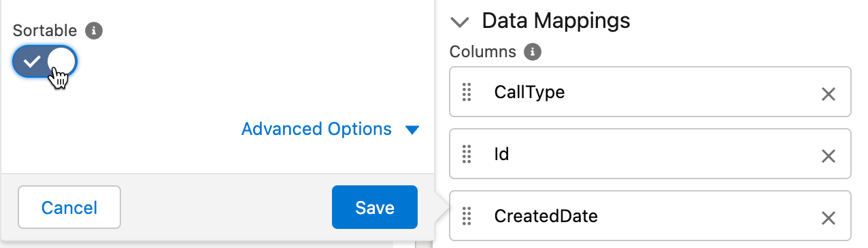Select the Id column item

[650, 154]
